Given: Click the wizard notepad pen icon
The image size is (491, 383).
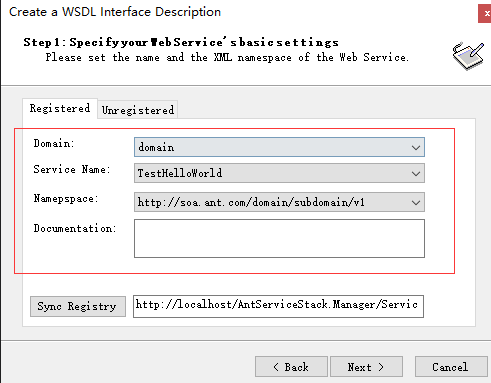Looking at the screenshot, I should click(468, 56).
